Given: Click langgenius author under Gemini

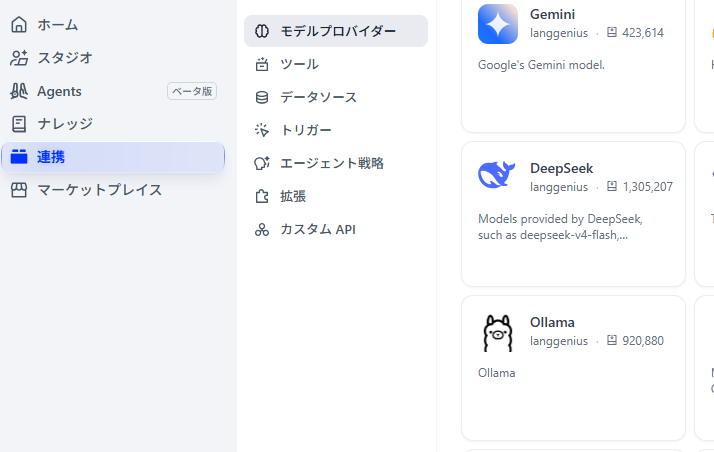Looking at the screenshot, I should coord(559,33).
